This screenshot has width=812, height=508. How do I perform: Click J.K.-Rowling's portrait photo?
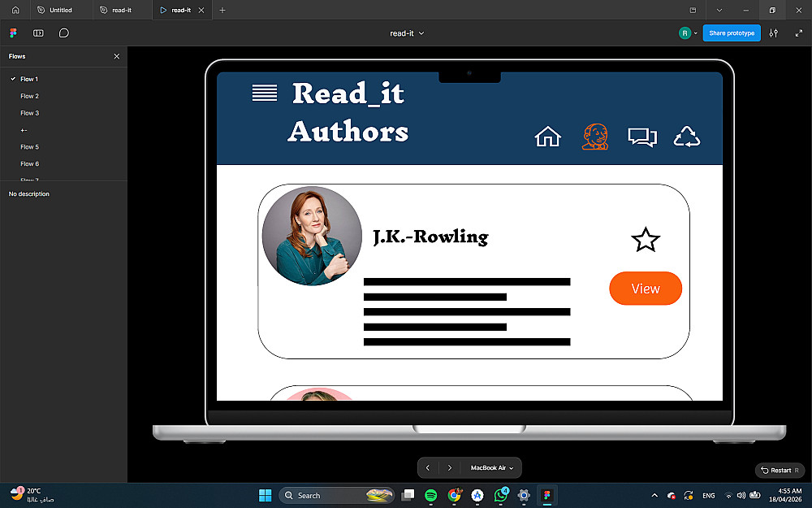tap(312, 236)
